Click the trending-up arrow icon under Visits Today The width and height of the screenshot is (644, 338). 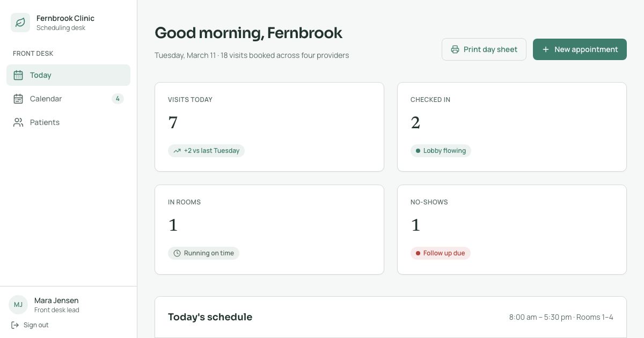[177, 151]
